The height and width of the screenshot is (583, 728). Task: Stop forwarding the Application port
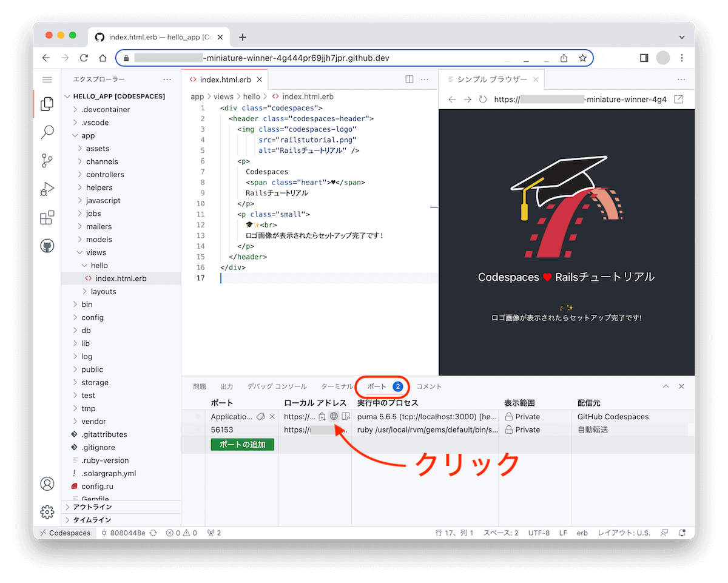click(272, 417)
